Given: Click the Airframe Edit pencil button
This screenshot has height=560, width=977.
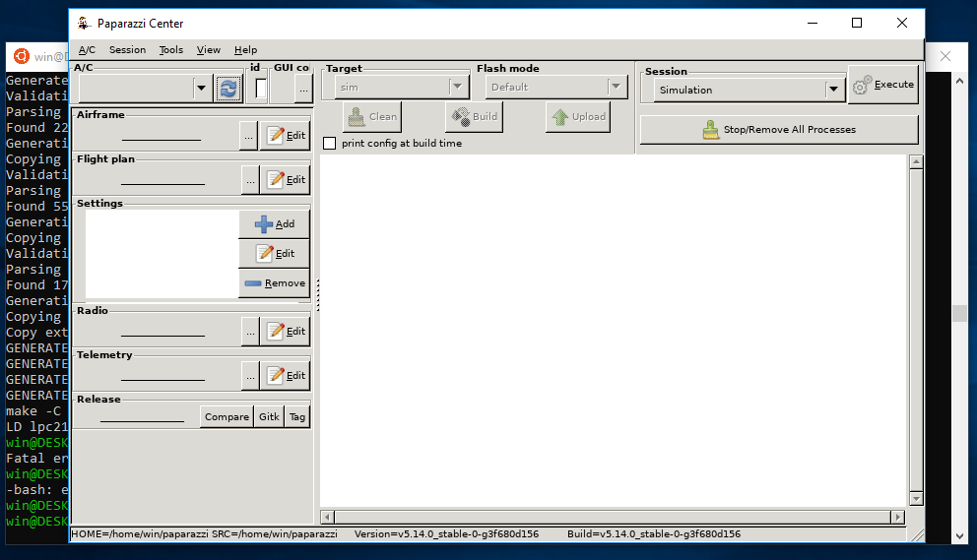Looking at the screenshot, I should click(x=285, y=135).
